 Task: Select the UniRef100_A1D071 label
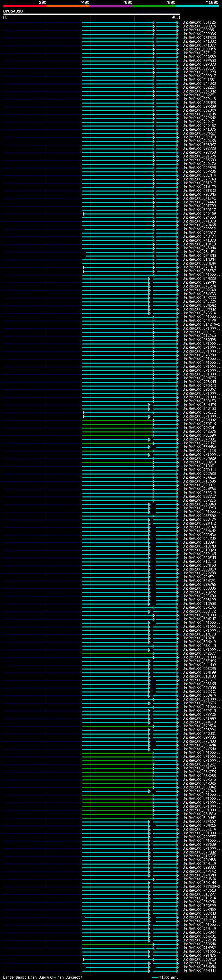point(199,466)
